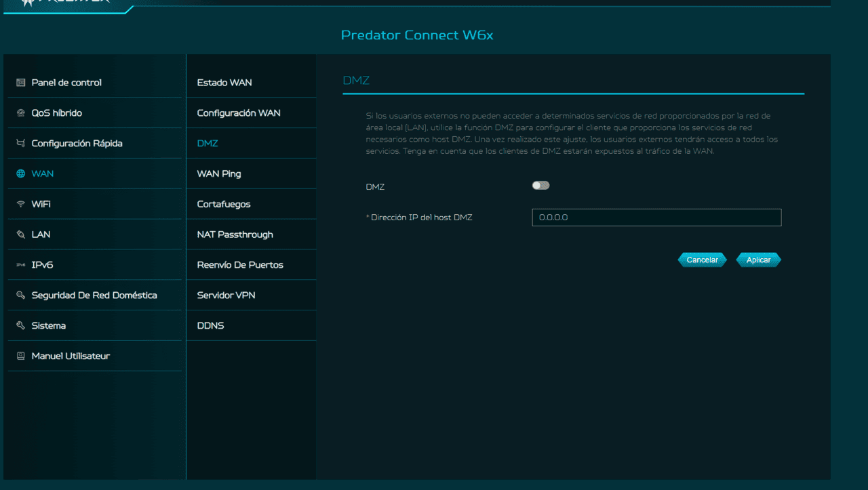
Task: Click the WiFi signal icon
Action: coord(20,204)
